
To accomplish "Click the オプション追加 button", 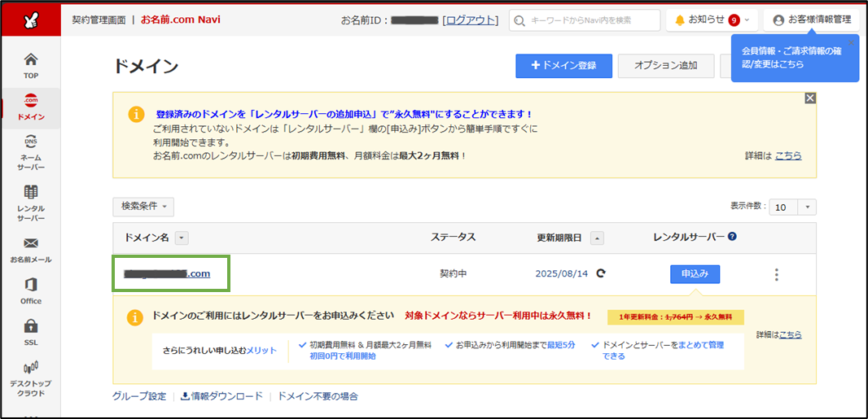I will pyautogui.click(x=666, y=65).
